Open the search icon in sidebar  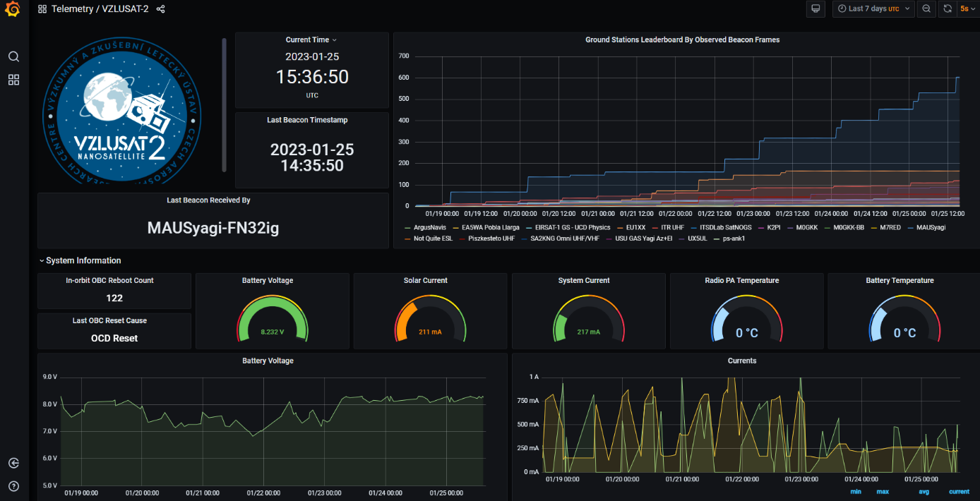click(13, 57)
